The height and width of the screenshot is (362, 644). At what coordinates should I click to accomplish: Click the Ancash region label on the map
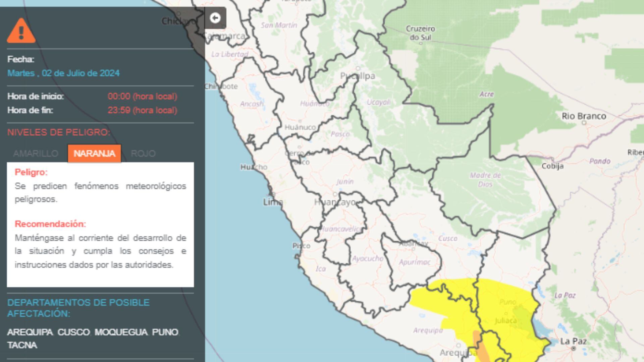[x=252, y=104]
